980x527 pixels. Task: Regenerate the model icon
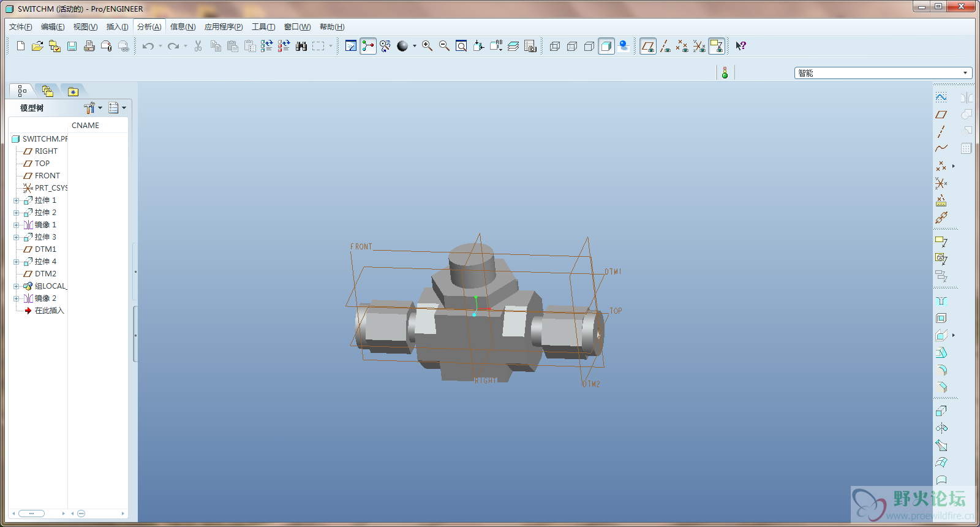point(266,46)
